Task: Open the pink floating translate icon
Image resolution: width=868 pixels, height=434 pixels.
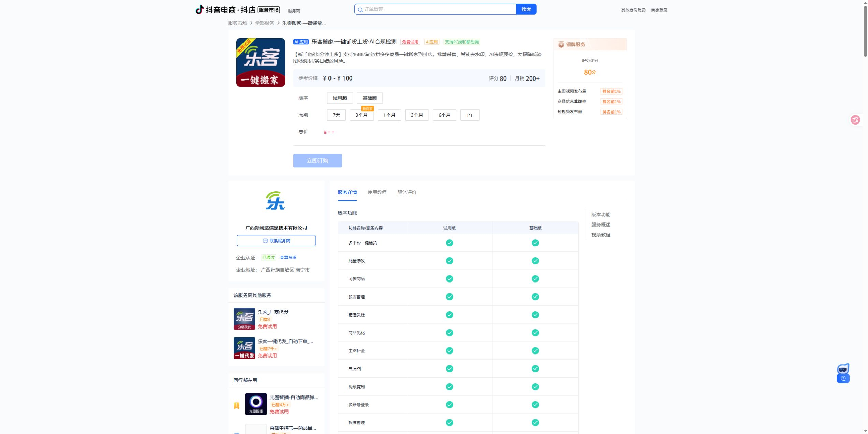Action: click(x=855, y=120)
